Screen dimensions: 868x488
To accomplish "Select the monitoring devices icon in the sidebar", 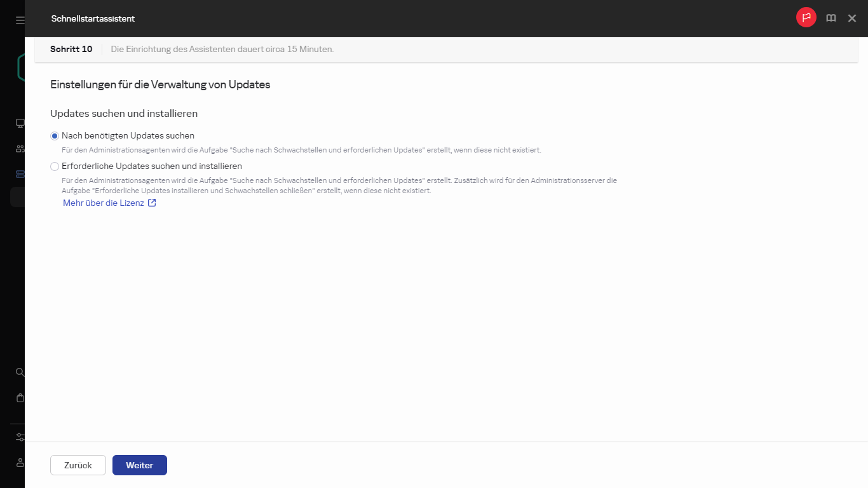I will (18, 123).
